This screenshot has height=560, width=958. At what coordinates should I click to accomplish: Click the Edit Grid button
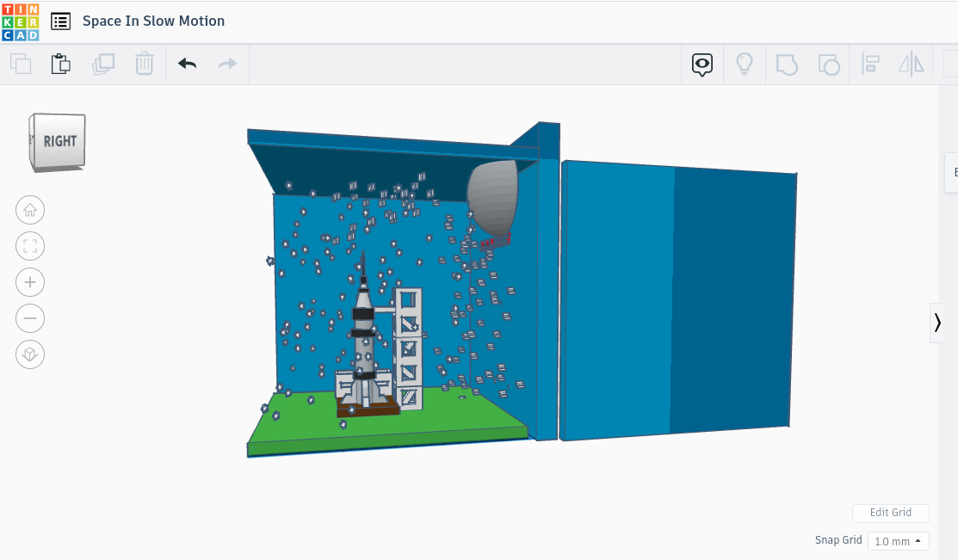890,513
